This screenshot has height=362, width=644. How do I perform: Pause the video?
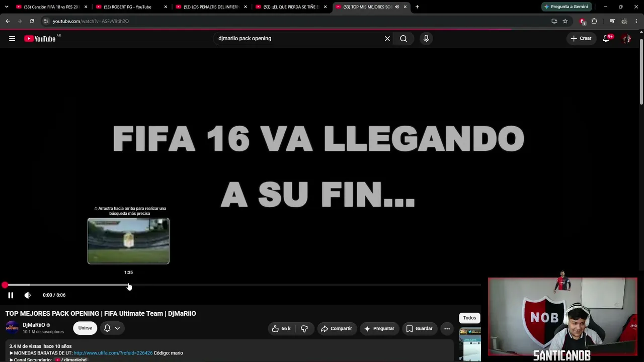click(x=11, y=295)
